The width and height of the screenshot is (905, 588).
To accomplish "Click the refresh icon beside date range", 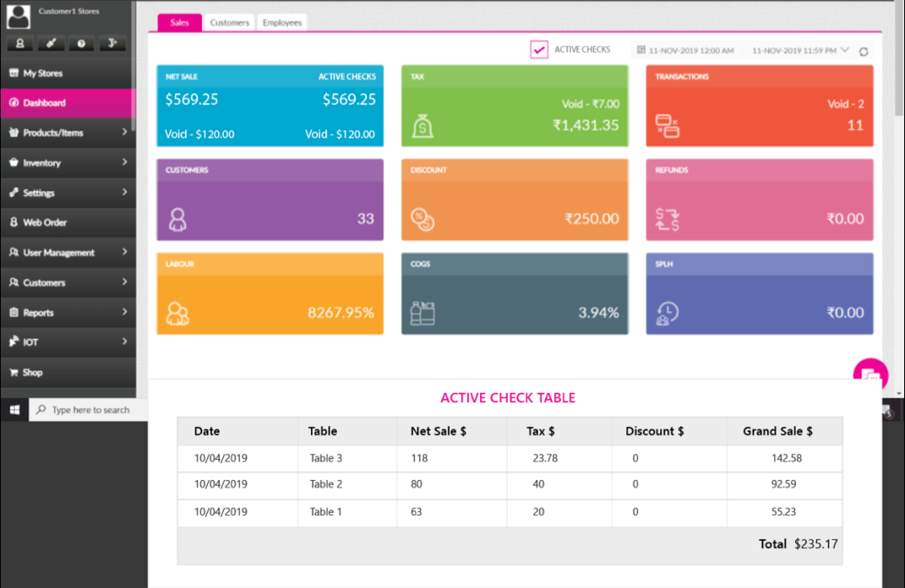I will (863, 51).
